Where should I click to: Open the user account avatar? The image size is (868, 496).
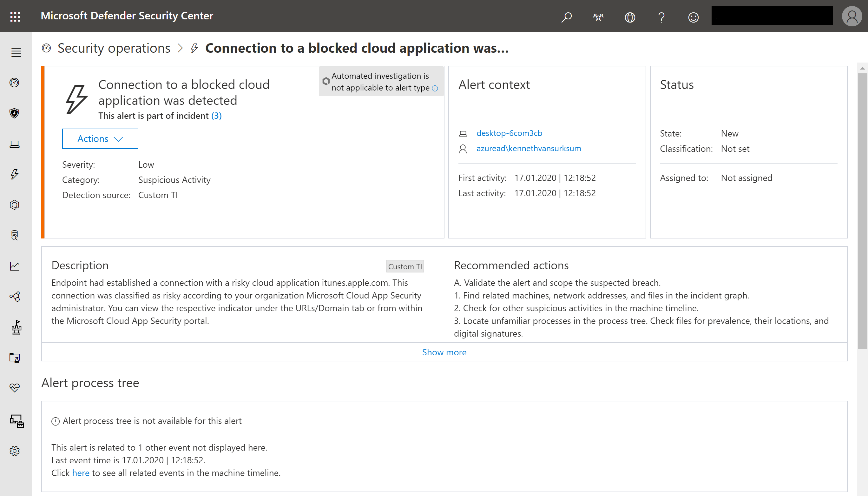[x=852, y=16]
